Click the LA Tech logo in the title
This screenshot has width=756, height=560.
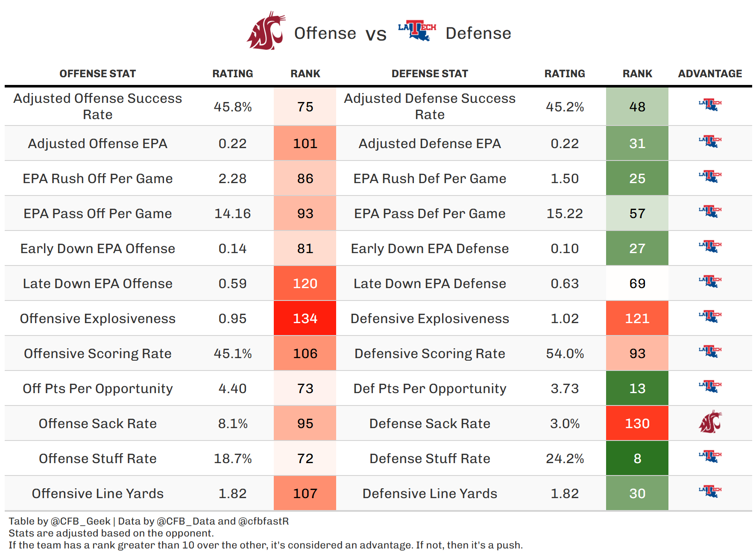pos(417,30)
